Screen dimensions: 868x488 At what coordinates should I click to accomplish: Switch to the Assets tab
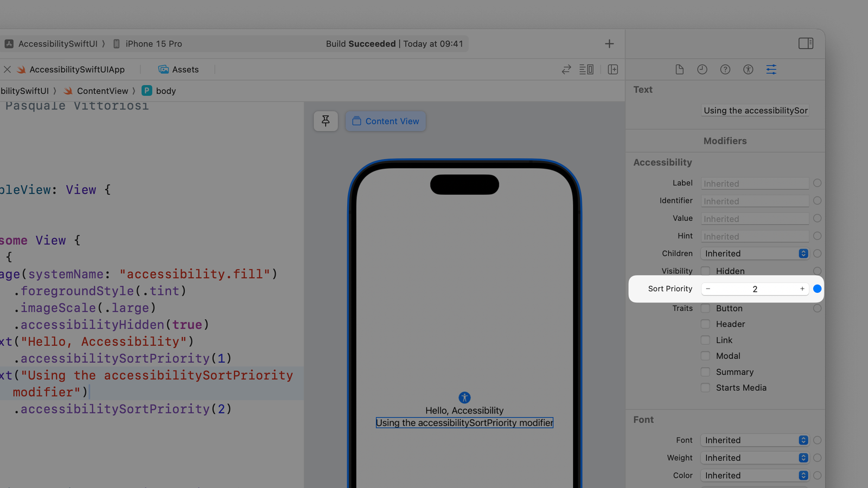point(179,69)
